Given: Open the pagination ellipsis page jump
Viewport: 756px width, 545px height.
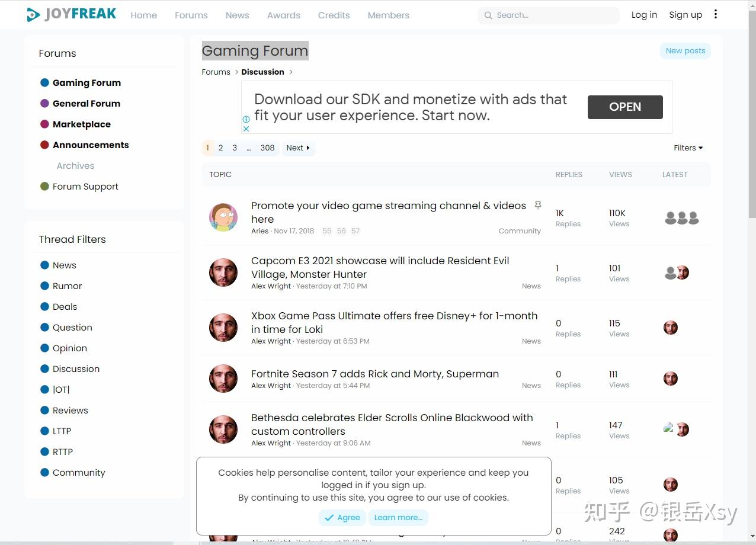Looking at the screenshot, I should click(x=249, y=148).
